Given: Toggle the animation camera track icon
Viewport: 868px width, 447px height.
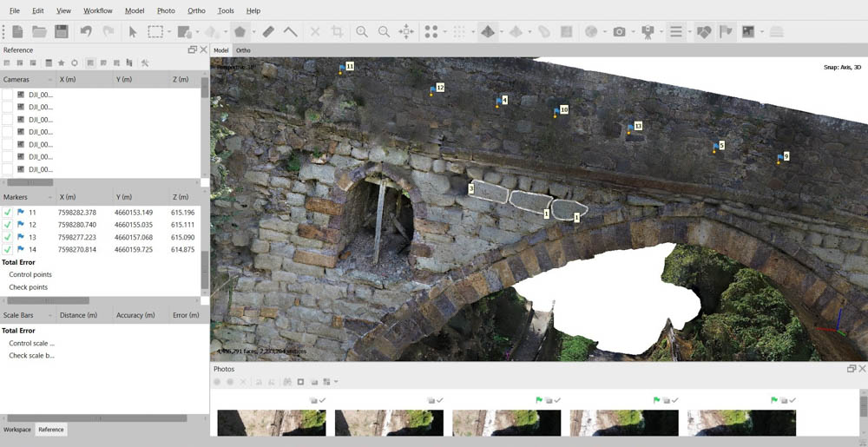Looking at the screenshot, I should pos(648,31).
